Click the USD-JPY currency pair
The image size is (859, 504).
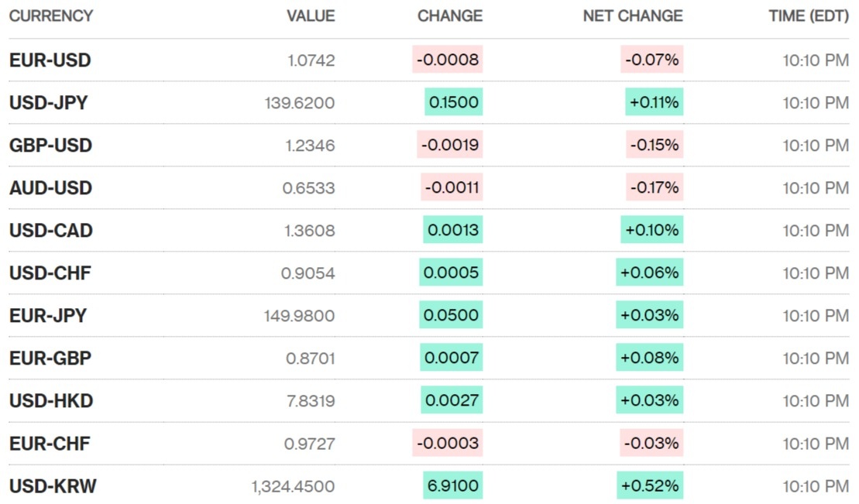click(49, 103)
